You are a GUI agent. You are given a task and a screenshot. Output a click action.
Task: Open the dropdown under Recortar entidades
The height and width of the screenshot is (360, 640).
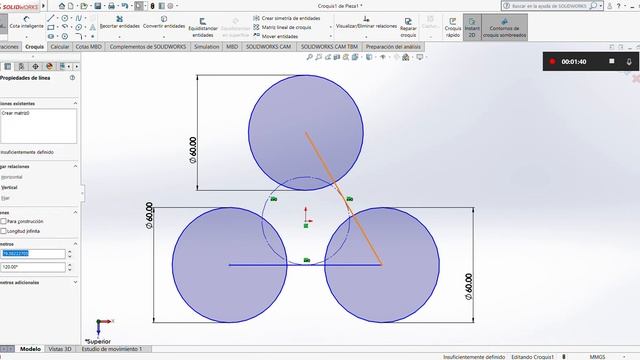(x=120, y=36)
